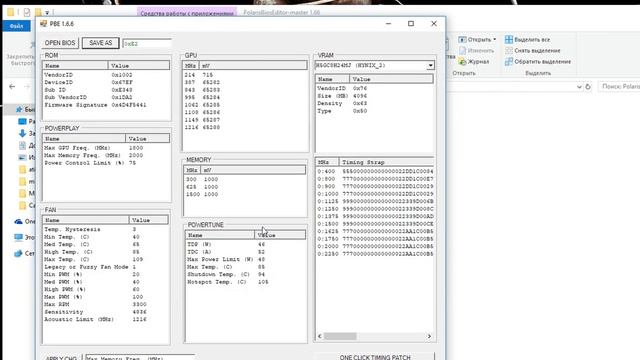Screen dimensions: 640x360
Task: Click the Timing Strap column header
Action: click(387, 162)
